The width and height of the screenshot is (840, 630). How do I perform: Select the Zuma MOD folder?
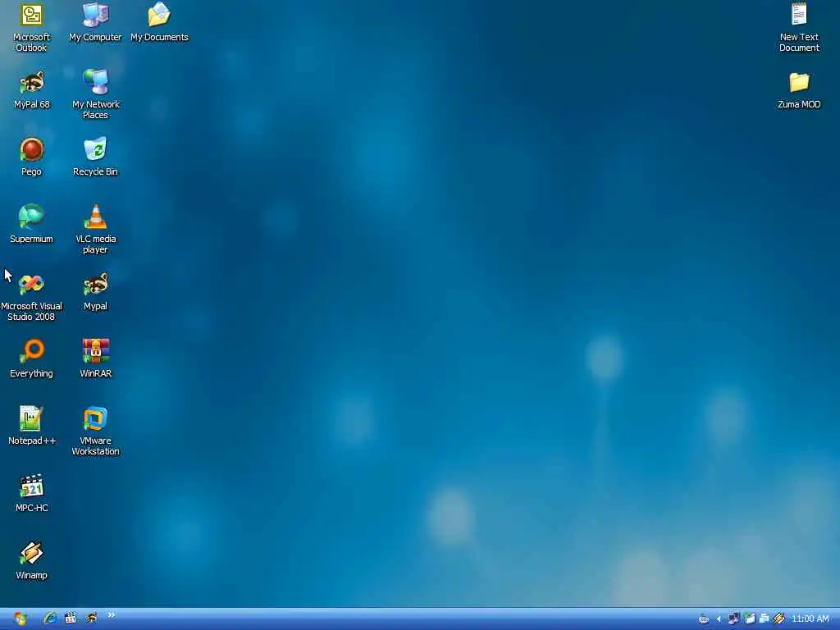[x=799, y=90]
